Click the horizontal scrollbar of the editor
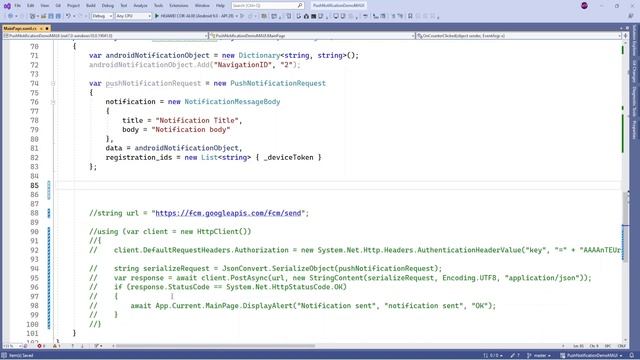The width and height of the screenshot is (640, 360). pos(215,346)
